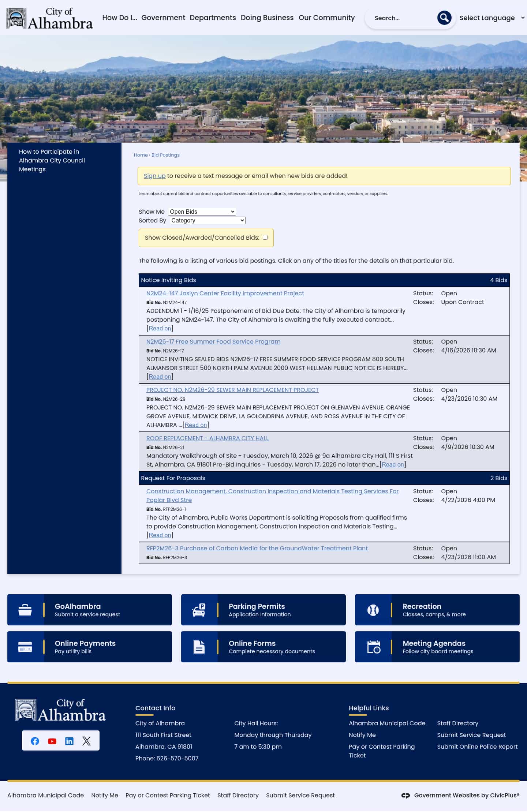Click the Online Payments credit card icon
This screenshot has width=527, height=812.
pyautogui.click(x=25, y=647)
